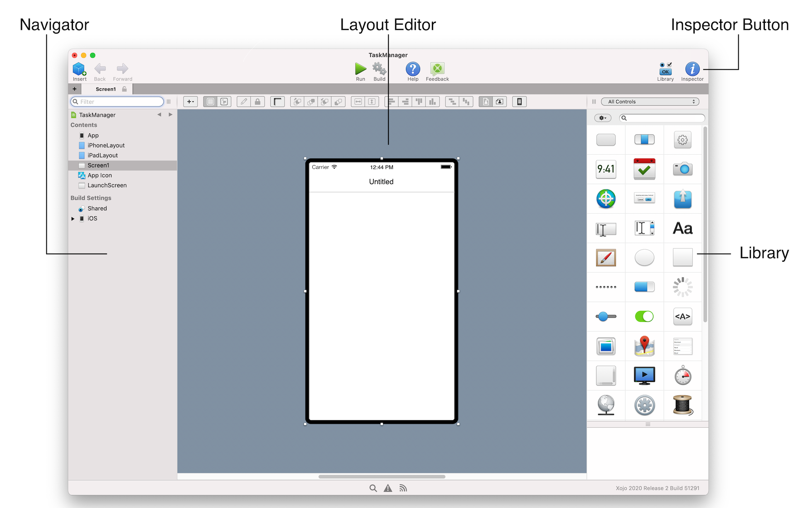This screenshot has height=508, width=812.
Task: Click the Run green arrow icon
Action: click(x=360, y=69)
